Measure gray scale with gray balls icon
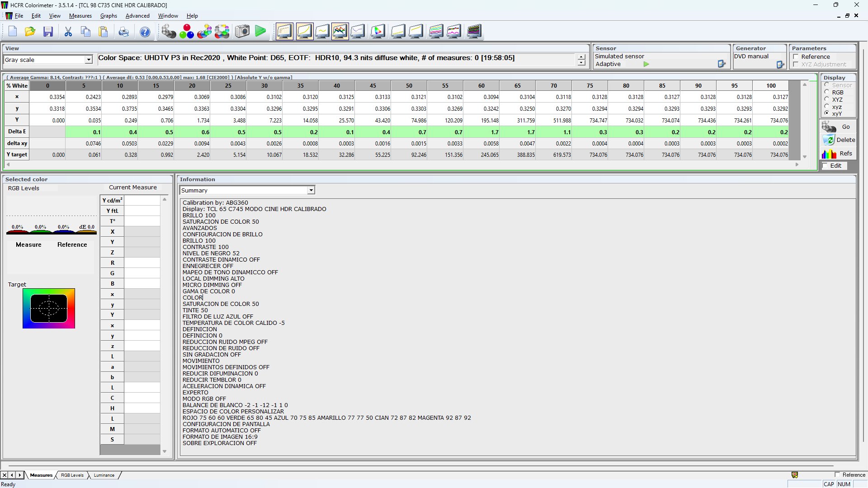The width and height of the screenshot is (868, 488). click(169, 31)
